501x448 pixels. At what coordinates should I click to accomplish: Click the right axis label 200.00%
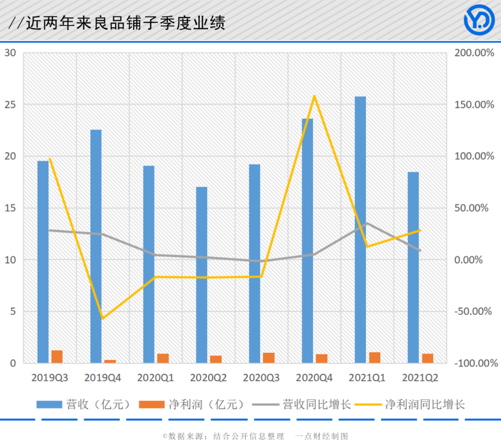tap(474, 53)
